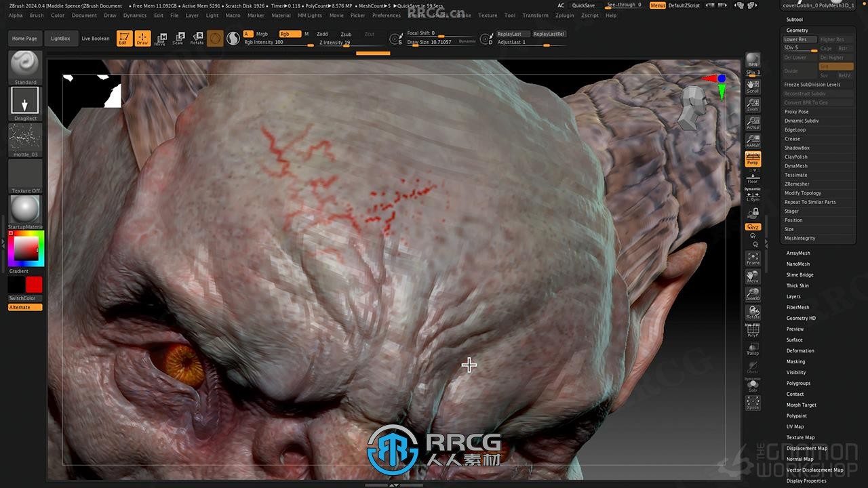Image resolution: width=868 pixels, height=488 pixels.
Task: Render with the BPR button
Action: click(x=753, y=61)
